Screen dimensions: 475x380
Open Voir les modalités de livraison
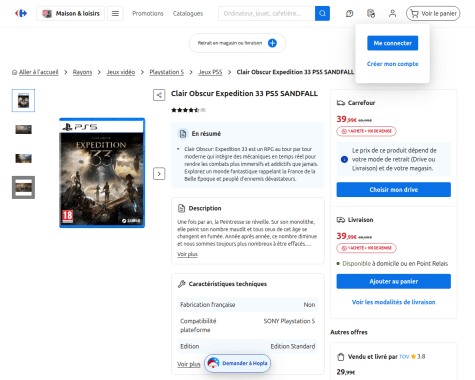pos(394,302)
